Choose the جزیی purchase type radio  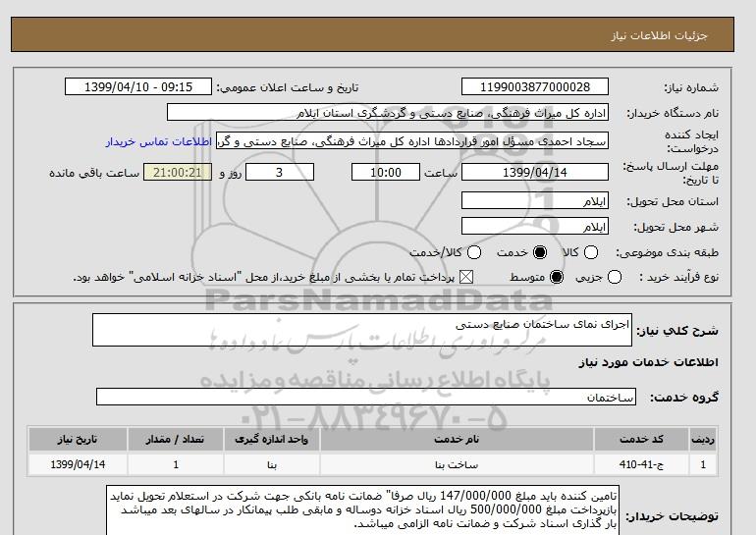(x=615, y=277)
